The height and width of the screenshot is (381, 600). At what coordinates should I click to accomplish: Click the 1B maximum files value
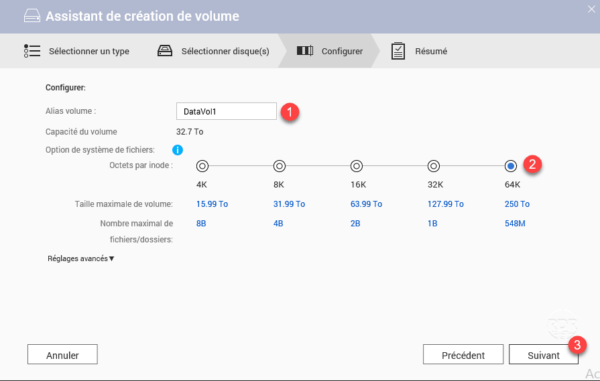[432, 223]
